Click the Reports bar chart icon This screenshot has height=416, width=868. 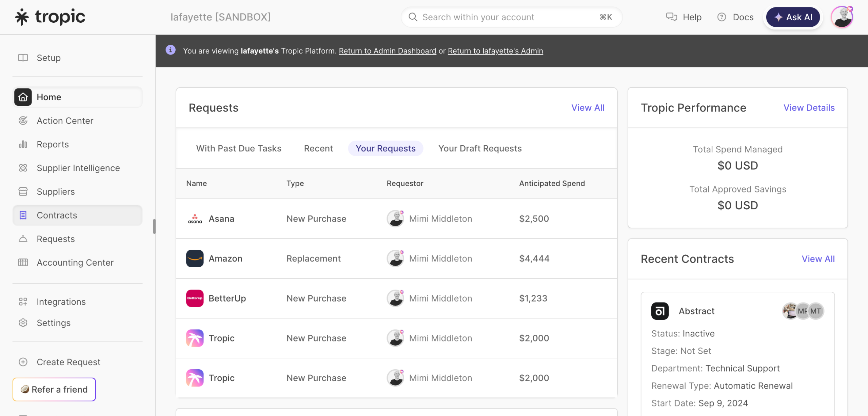(23, 144)
